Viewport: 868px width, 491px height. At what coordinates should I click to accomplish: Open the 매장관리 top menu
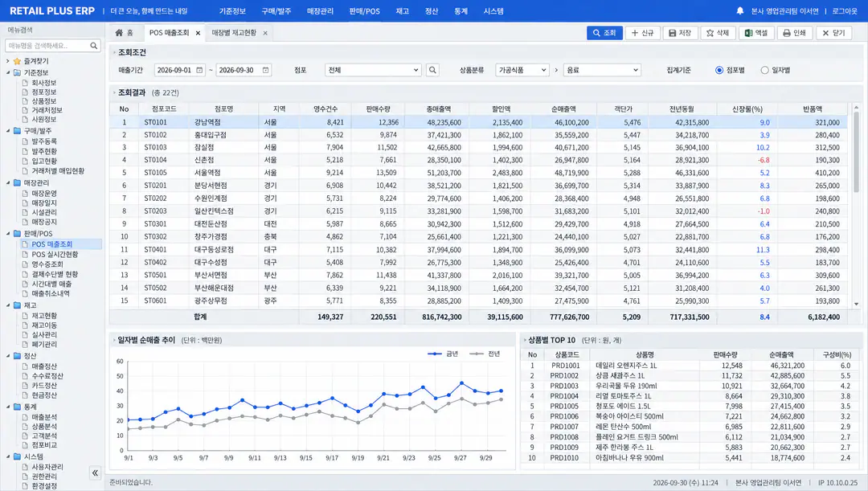coord(320,11)
